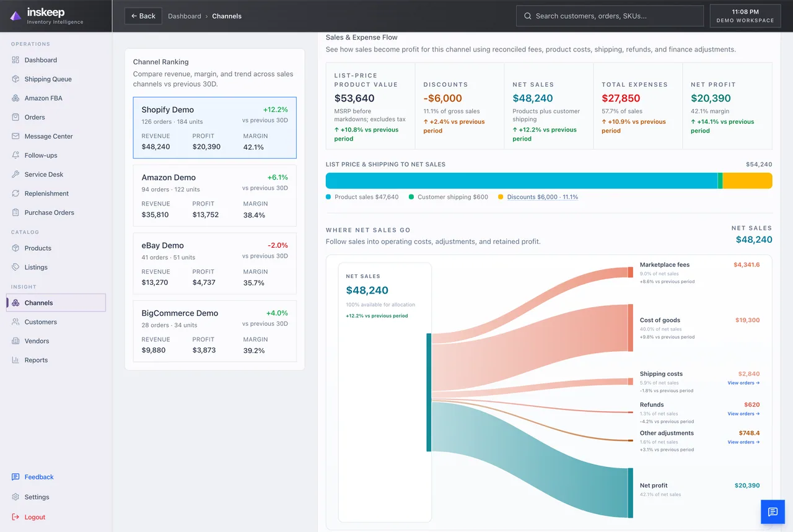
Task: Click the Message Center envelope icon
Action: (15, 136)
